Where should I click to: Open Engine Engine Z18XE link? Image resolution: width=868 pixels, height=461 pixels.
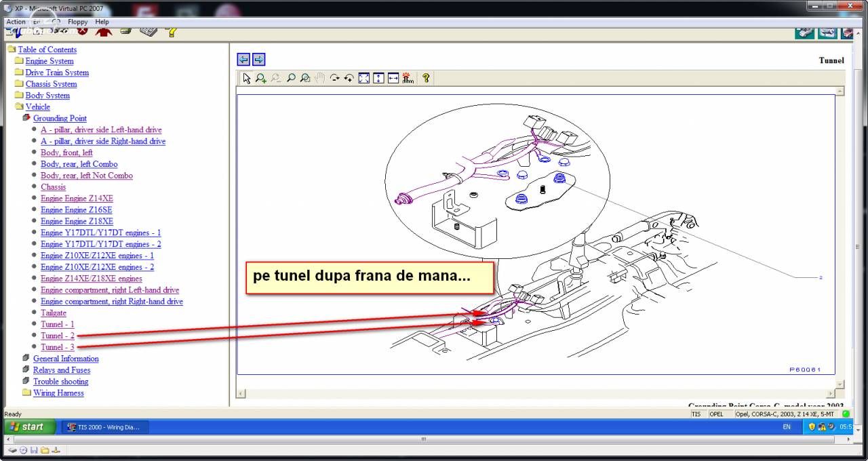[77, 222]
